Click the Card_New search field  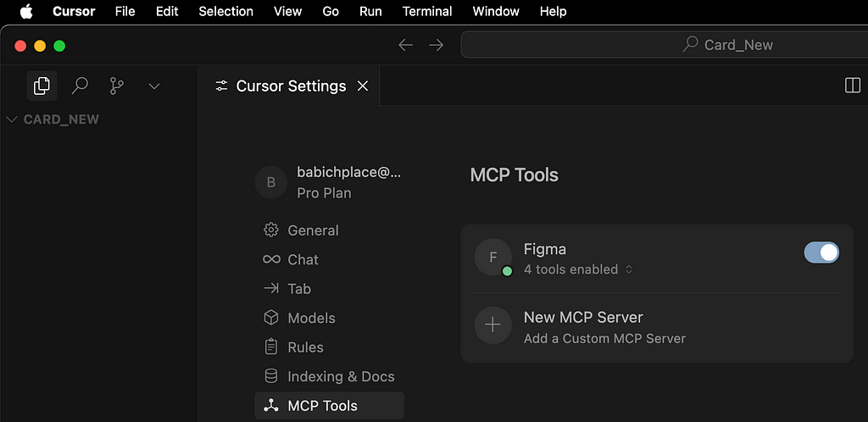point(665,45)
